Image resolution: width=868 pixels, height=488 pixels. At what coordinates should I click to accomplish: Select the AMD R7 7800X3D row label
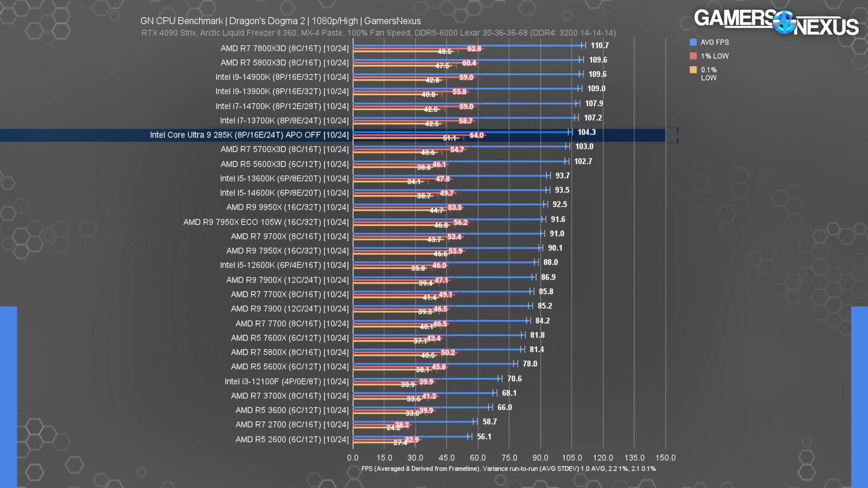point(284,48)
